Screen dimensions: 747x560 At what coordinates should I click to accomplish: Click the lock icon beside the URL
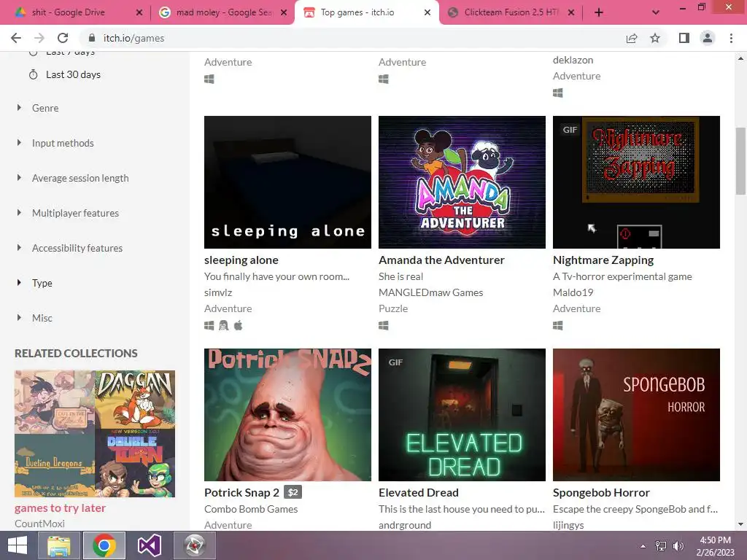(x=92, y=38)
